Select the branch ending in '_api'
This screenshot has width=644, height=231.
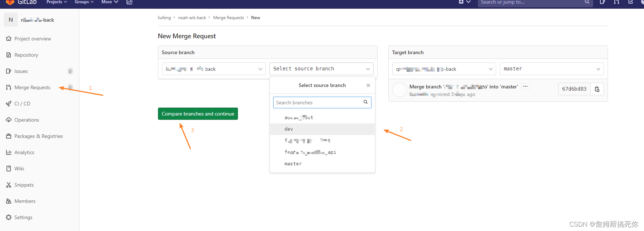[x=322, y=152]
